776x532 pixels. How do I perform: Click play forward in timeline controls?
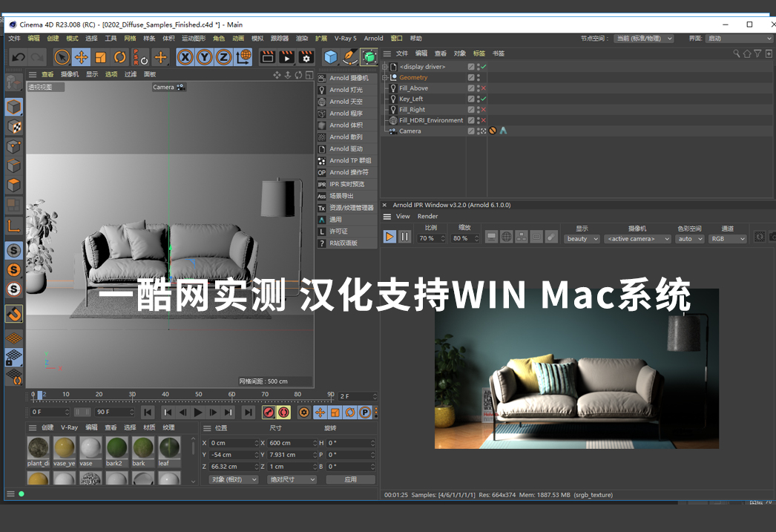(x=198, y=413)
